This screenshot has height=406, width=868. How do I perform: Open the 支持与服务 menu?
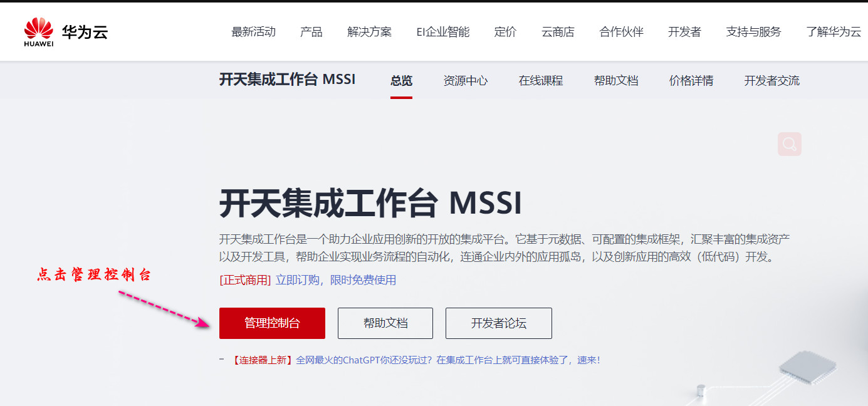[753, 32]
